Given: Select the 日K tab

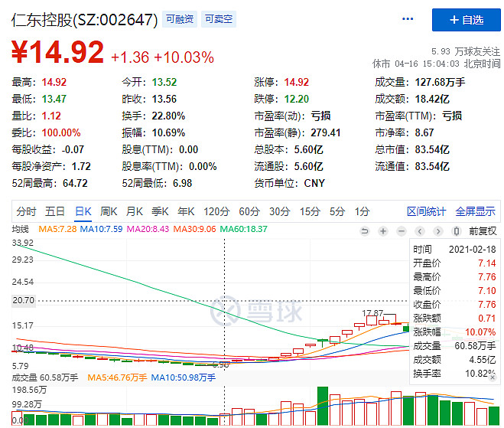Looking at the screenshot, I should pos(83,211).
